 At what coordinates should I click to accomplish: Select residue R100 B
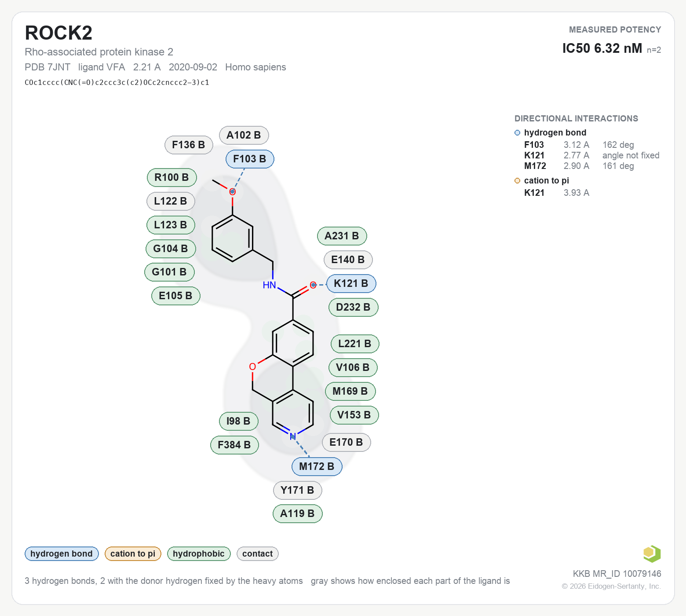click(171, 177)
